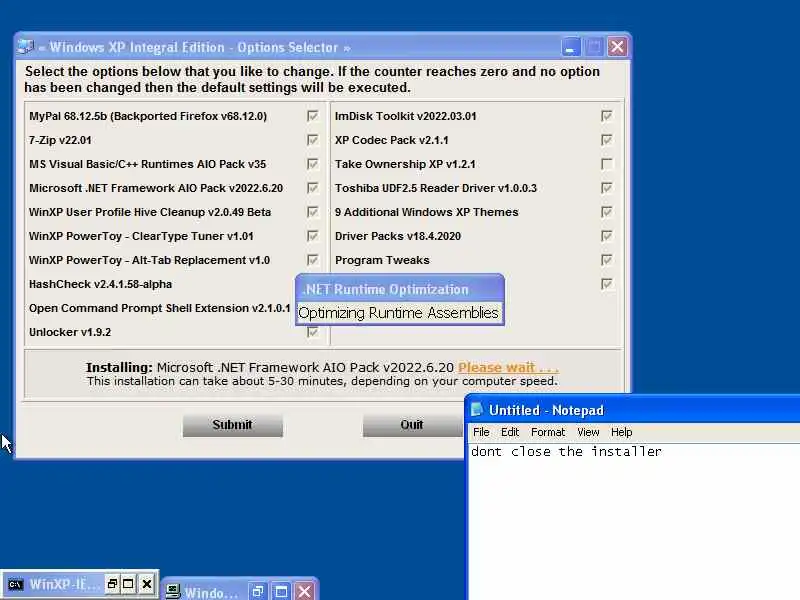Toggle Unlocker v1.9.2 checkbox
Viewport: 800px width, 600px height.
coord(313,332)
